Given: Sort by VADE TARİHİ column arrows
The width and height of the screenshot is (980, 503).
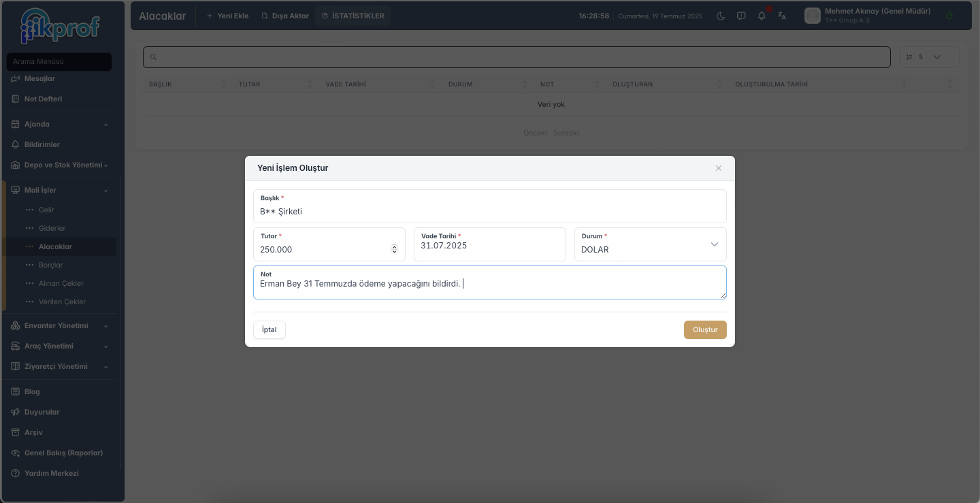Looking at the screenshot, I should point(433,84).
